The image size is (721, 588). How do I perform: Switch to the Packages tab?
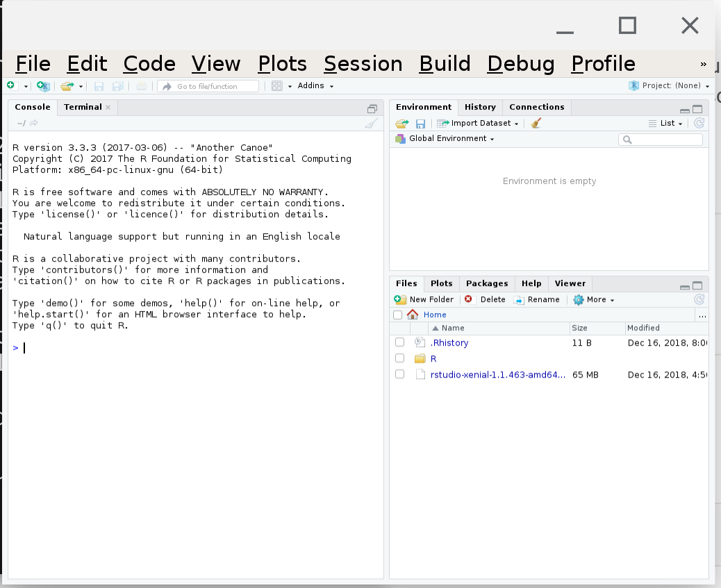coord(487,284)
